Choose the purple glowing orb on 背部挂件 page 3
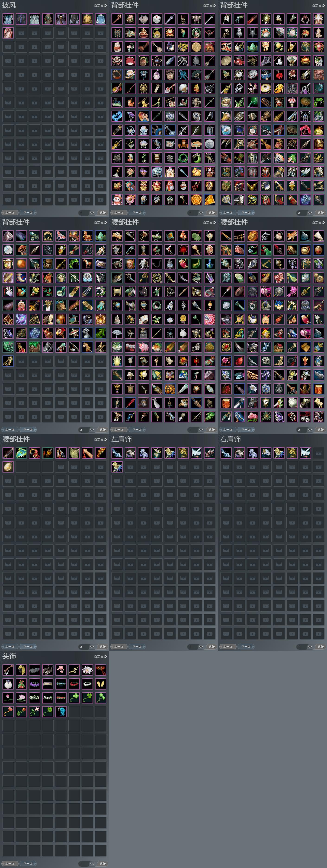This screenshot has height=868, width=327. click(x=21, y=319)
